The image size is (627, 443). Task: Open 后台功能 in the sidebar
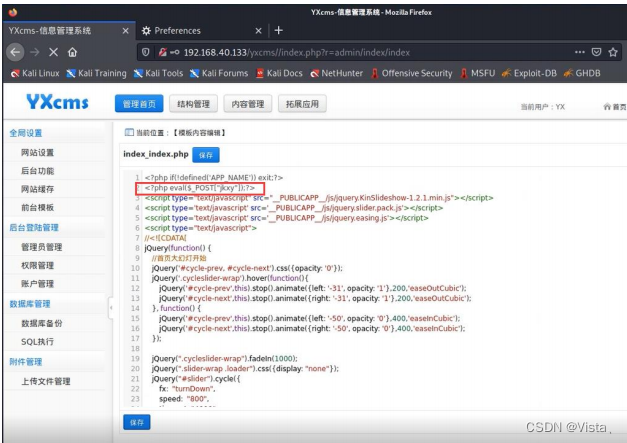pos(37,171)
